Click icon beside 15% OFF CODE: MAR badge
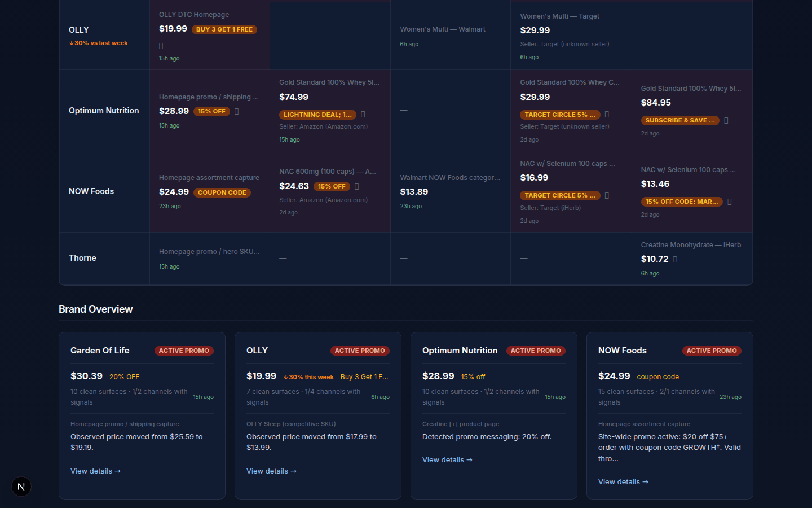Viewport: 812px width, 508px height. point(730,202)
